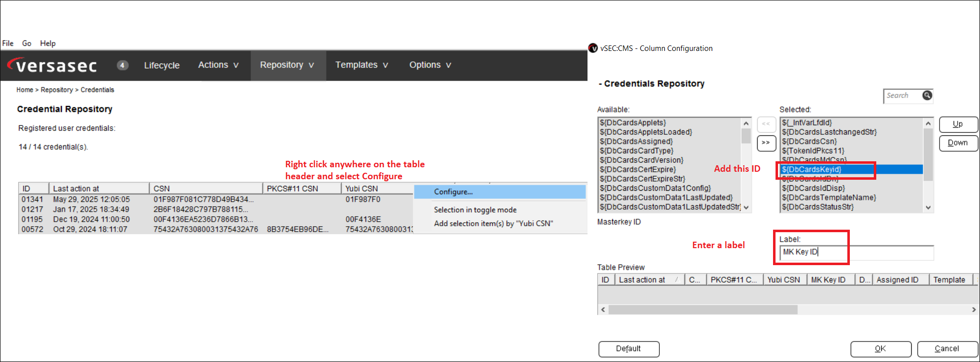The height and width of the screenshot is (362, 980).
Task: Click the Down button
Action: tap(958, 143)
